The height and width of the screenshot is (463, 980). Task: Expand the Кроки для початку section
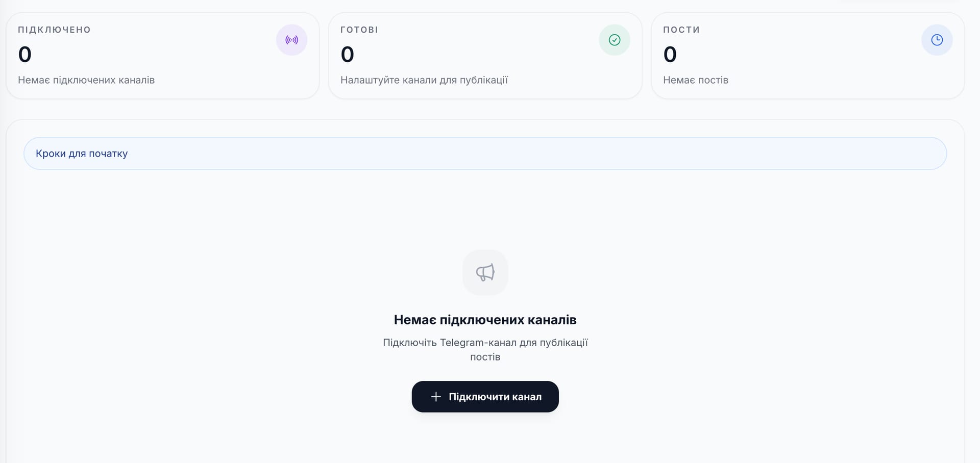485,153
